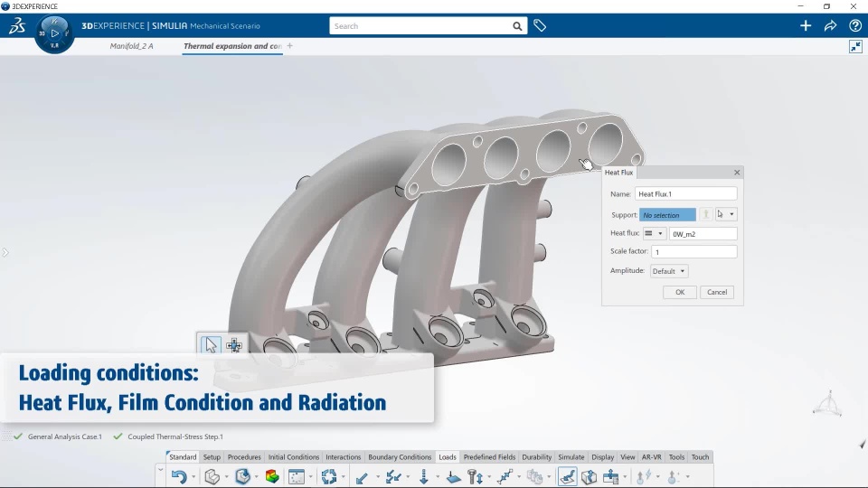Toggle the manipulator tool next to pointer
The width and height of the screenshot is (868, 488).
(x=234, y=344)
